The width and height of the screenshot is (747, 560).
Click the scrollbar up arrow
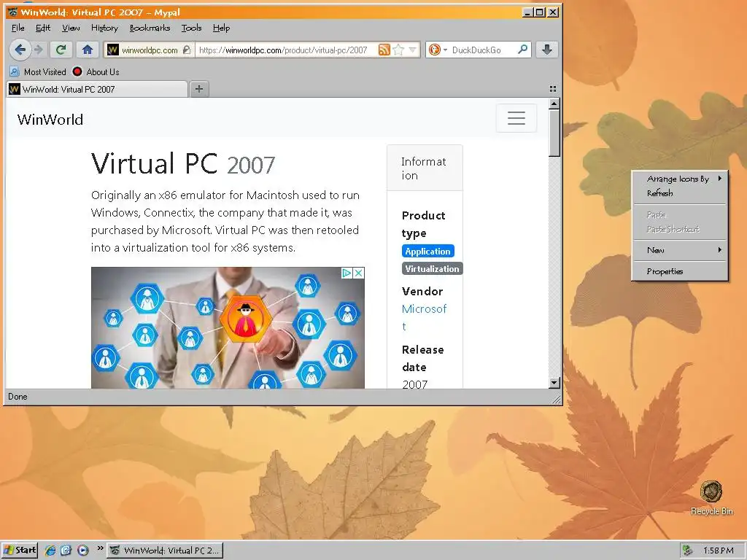554,104
